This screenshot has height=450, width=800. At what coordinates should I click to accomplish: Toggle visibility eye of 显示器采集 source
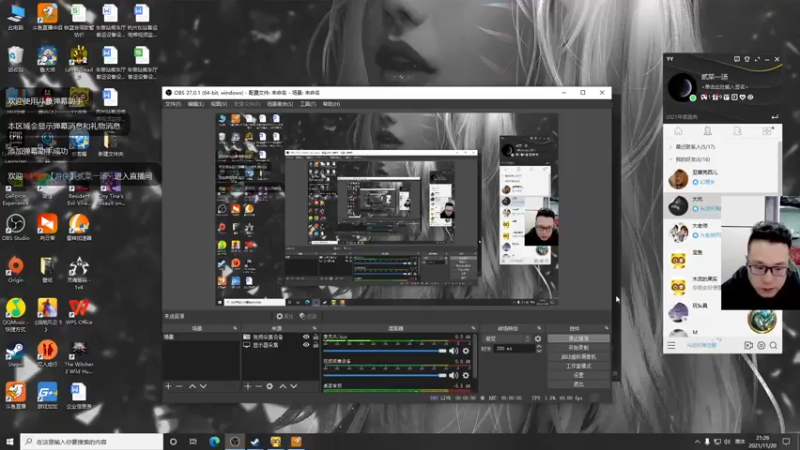pos(306,345)
